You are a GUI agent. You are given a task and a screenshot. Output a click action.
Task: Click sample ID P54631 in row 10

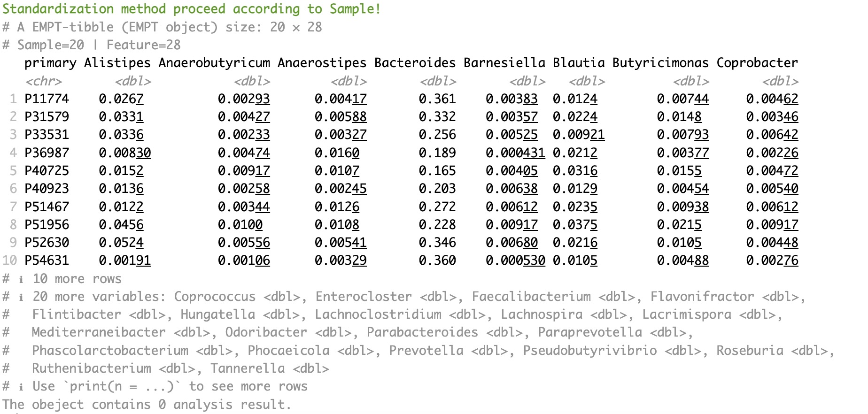pos(46,261)
